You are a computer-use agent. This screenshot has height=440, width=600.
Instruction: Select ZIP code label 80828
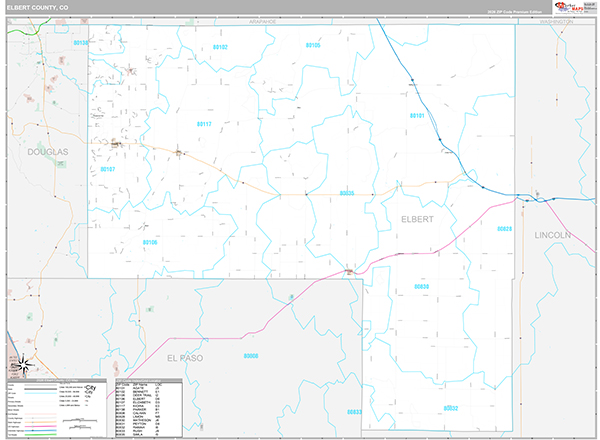point(504,229)
